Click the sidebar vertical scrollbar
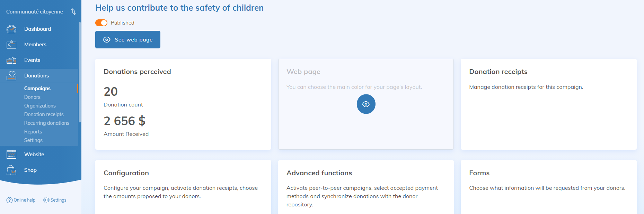This screenshot has height=214, width=644. (x=80, y=73)
